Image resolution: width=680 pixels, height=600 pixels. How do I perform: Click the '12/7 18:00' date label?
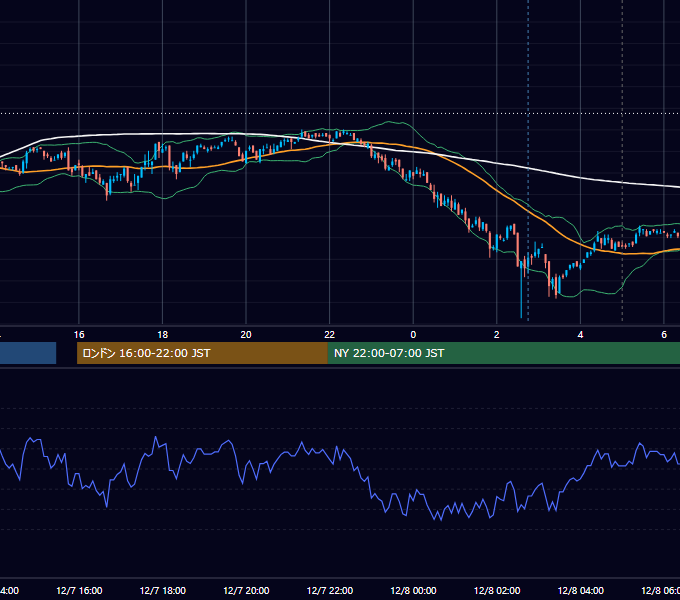coord(163,590)
